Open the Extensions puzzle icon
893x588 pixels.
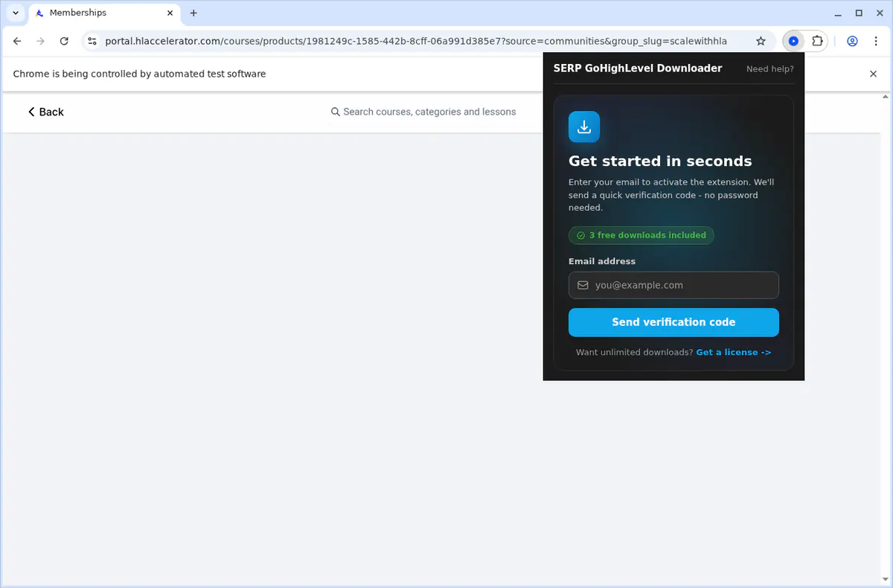(817, 42)
